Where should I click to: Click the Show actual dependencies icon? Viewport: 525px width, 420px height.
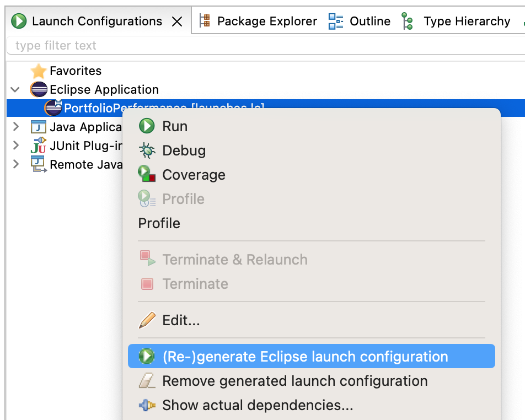coord(147,405)
